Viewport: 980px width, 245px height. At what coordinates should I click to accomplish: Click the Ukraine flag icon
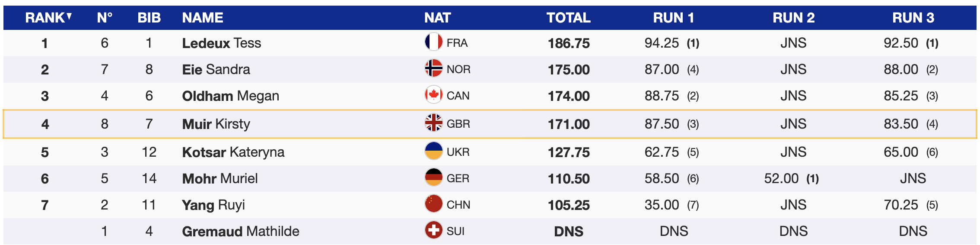433,152
